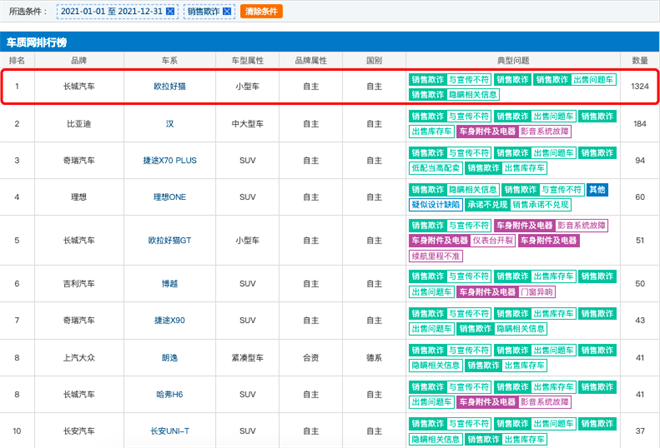Click the 吉利汽车 brand cell
The height and width of the screenshot is (448, 660).
coord(79,284)
